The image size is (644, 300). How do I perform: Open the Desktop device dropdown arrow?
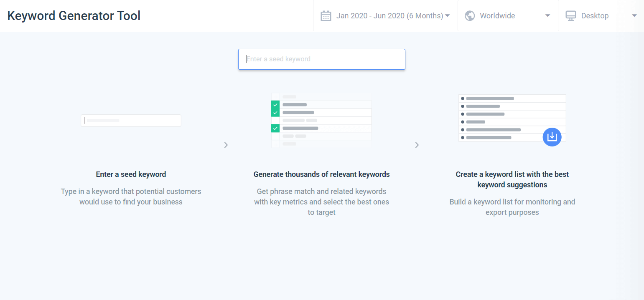coord(634,16)
